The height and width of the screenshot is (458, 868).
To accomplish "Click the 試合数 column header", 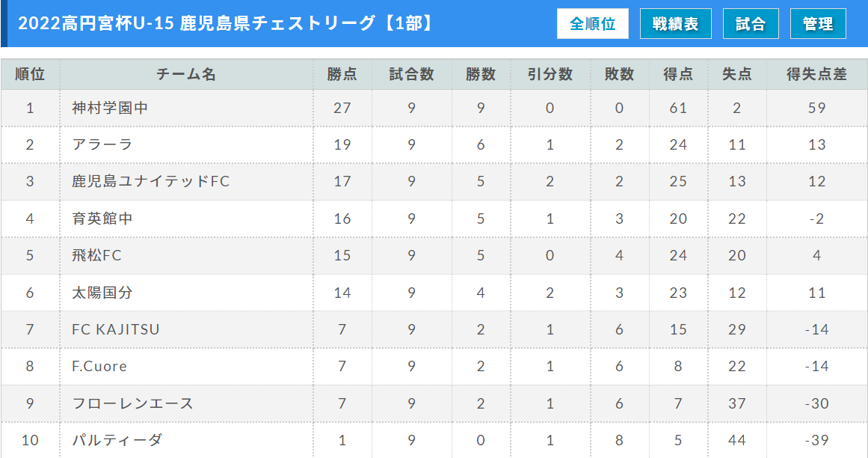I will 411,74.
